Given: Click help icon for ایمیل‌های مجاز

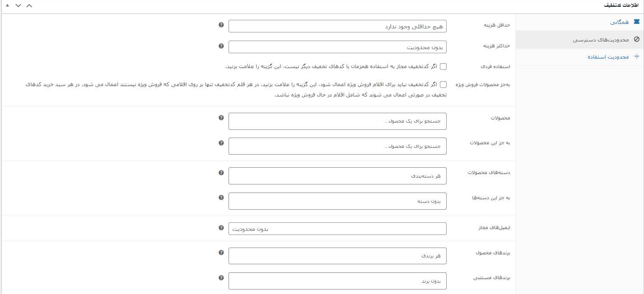Looking at the screenshot, I should click(x=221, y=228).
